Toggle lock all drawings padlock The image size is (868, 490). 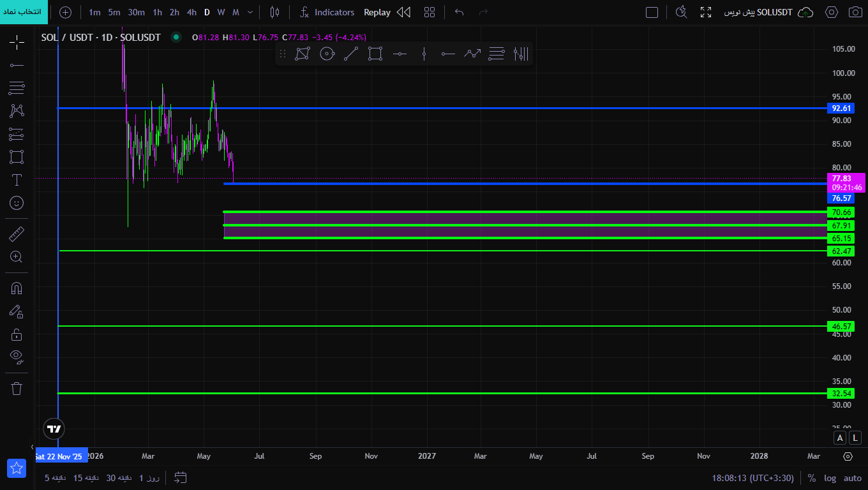17,334
